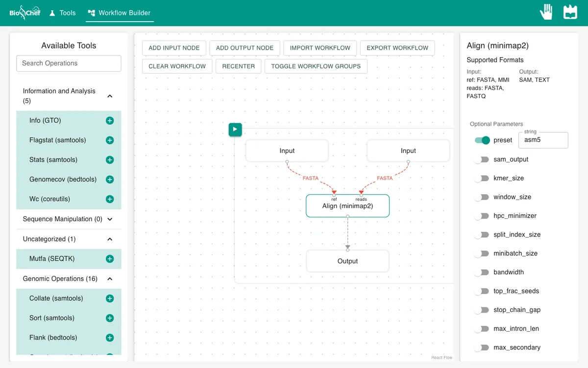Add the Wc (coreutils) tool
Screen dimensions: 588x368
[110, 199]
